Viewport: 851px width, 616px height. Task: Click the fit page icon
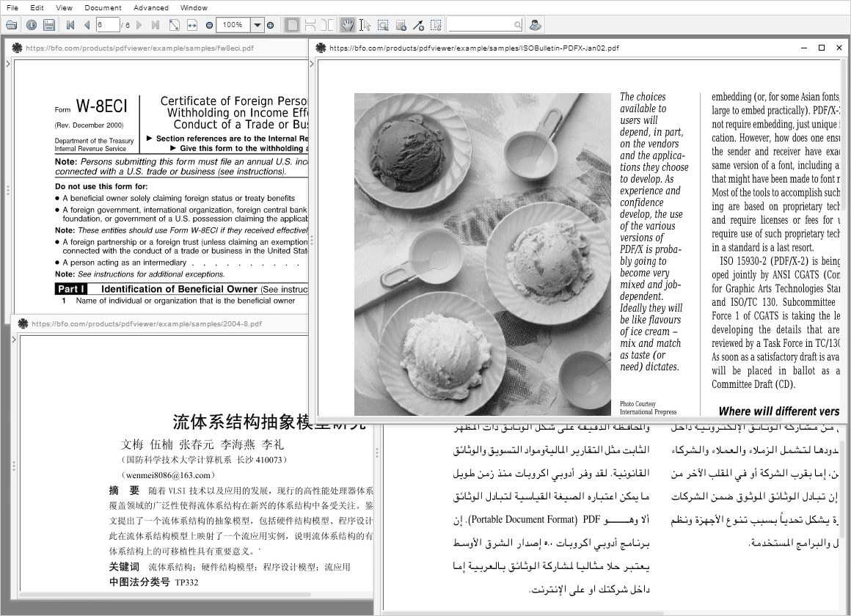click(x=174, y=25)
